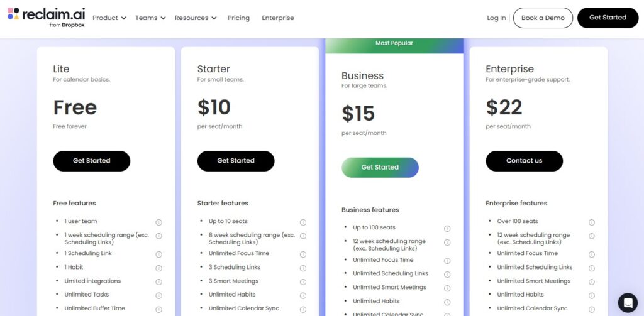Show info for Enterprise "Unlimited Scheduling Links"
This screenshot has height=316, width=644.
tap(592, 268)
